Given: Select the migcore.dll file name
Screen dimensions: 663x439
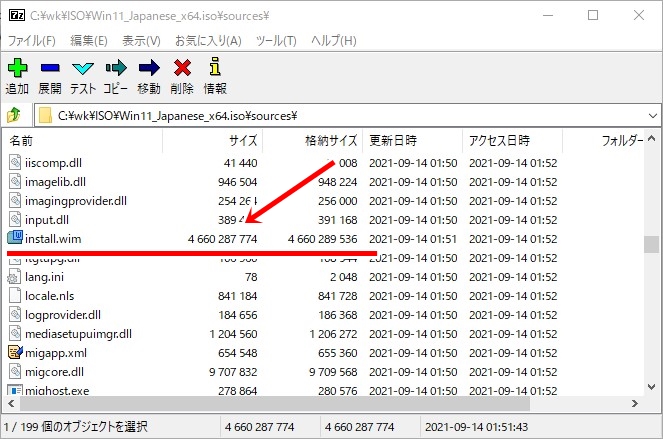Looking at the screenshot, I should pyautogui.click(x=54, y=372).
